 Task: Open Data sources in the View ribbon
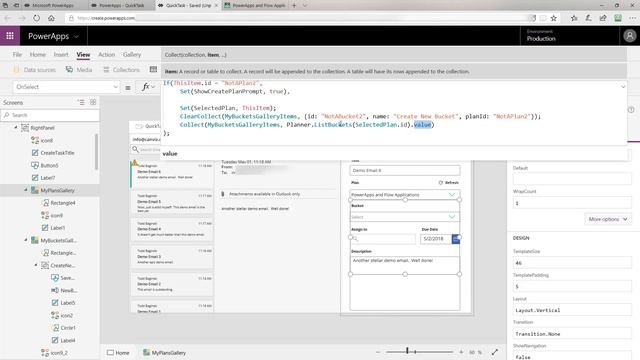tap(35, 70)
